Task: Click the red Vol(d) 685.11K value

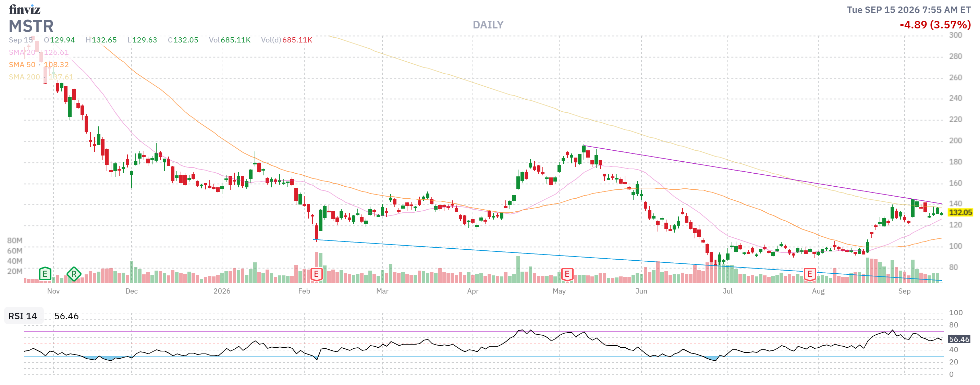Action: point(297,40)
